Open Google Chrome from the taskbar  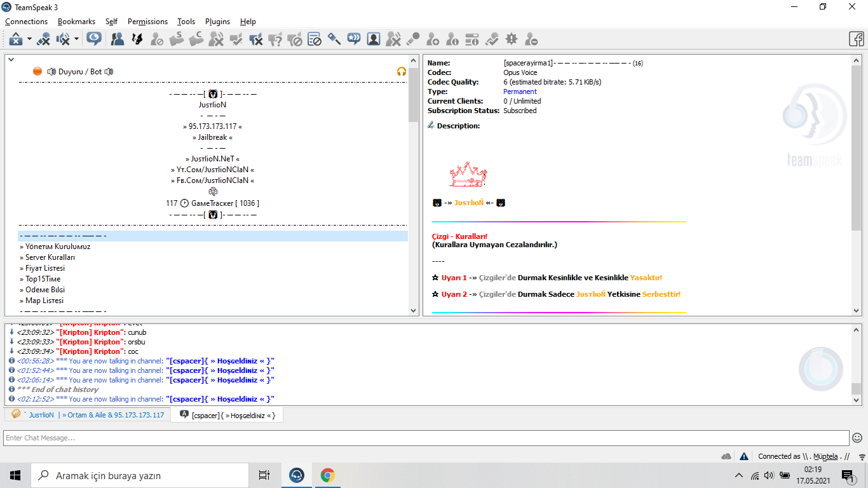(x=327, y=475)
